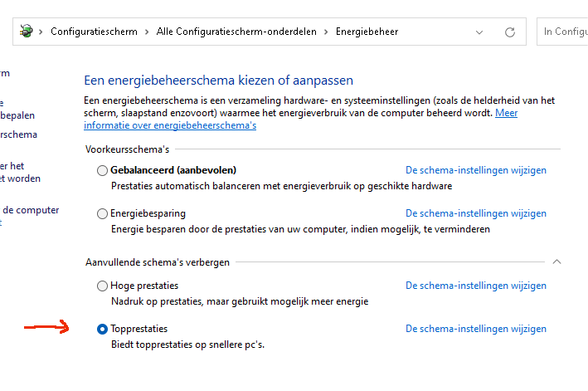Expand the chevron next to the Control Panel icon
Viewport: 588px width, 391px height.
(41, 32)
